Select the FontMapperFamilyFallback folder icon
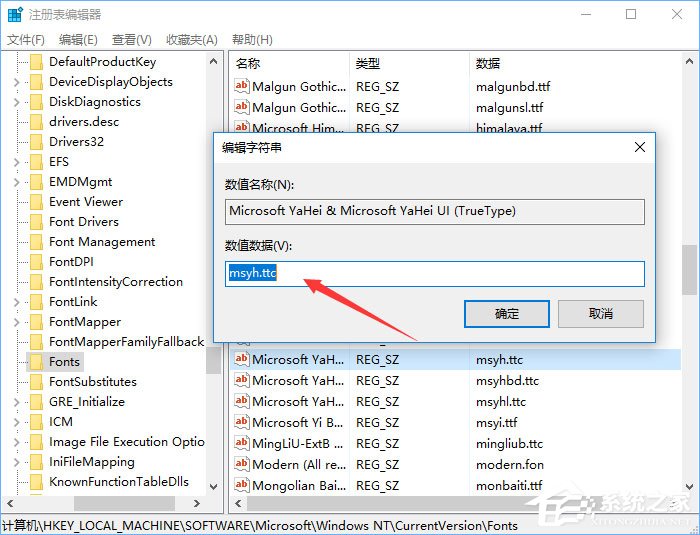The height and width of the screenshot is (535, 700). 36,342
